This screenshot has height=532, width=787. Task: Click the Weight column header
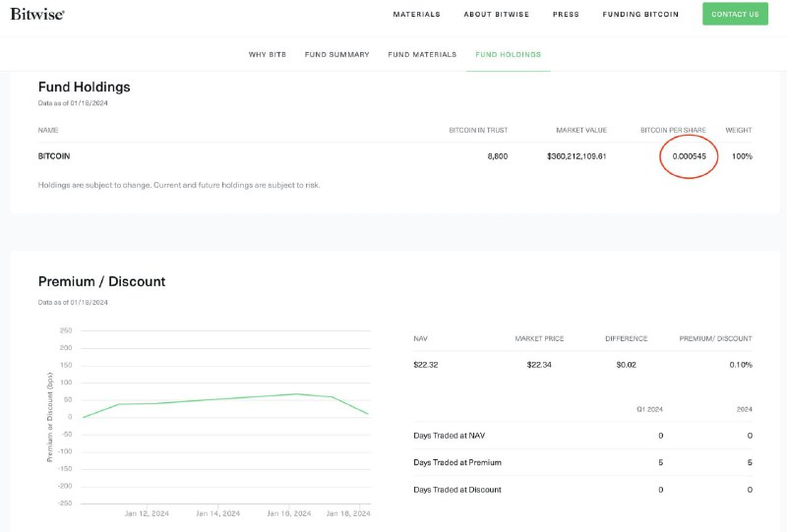tap(739, 130)
